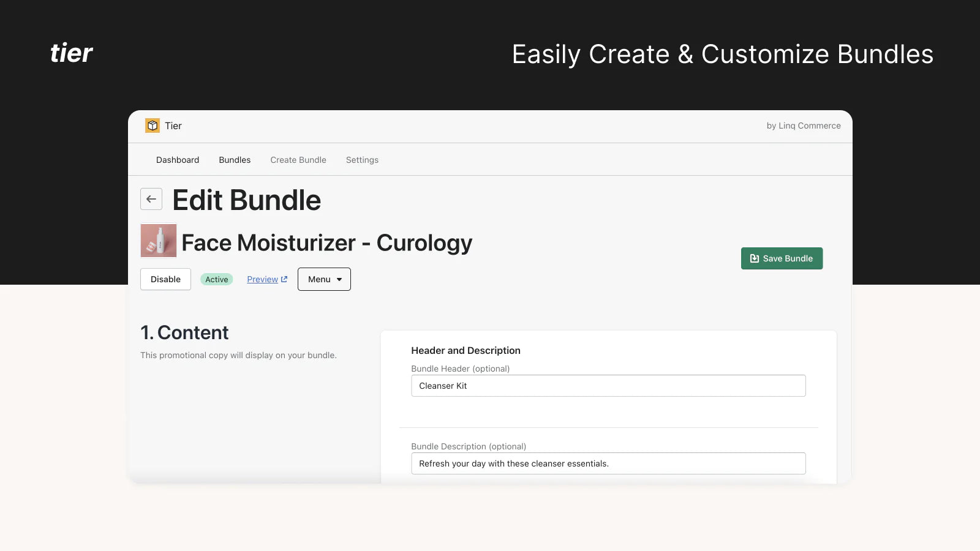980x551 pixels.
Task: Collapse the Header and Description section
Action: pos(466,350)
